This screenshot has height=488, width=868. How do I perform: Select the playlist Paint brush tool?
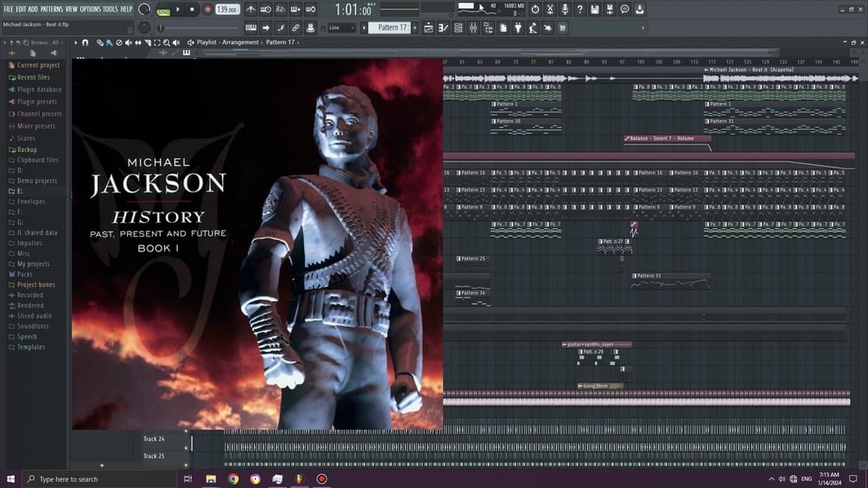click(109, 42)
